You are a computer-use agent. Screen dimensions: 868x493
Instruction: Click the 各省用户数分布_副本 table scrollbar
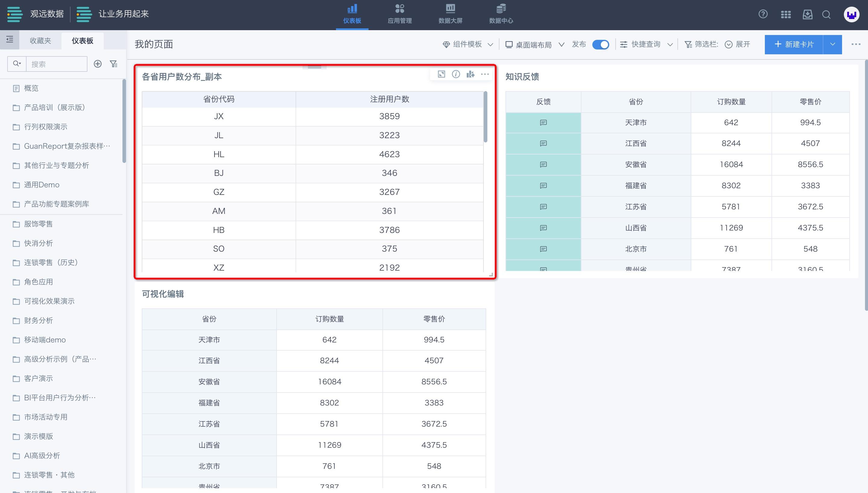[x=485, y=117]
